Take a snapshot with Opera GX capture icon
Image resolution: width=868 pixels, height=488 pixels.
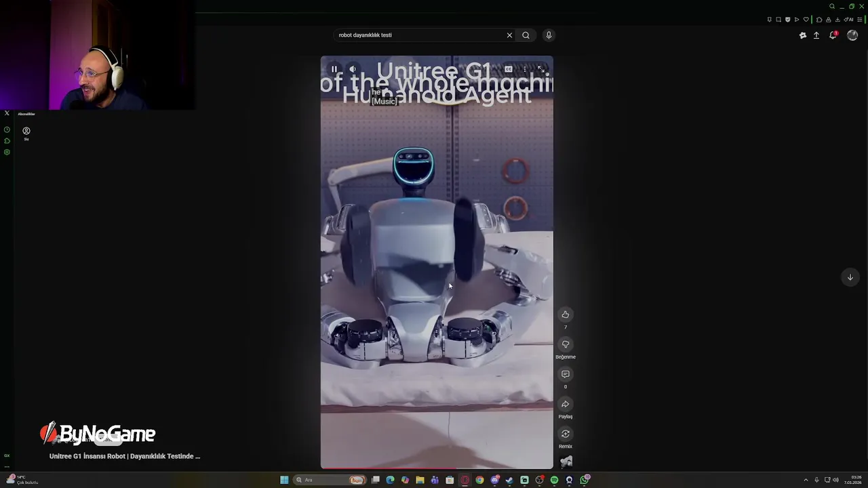778,20
